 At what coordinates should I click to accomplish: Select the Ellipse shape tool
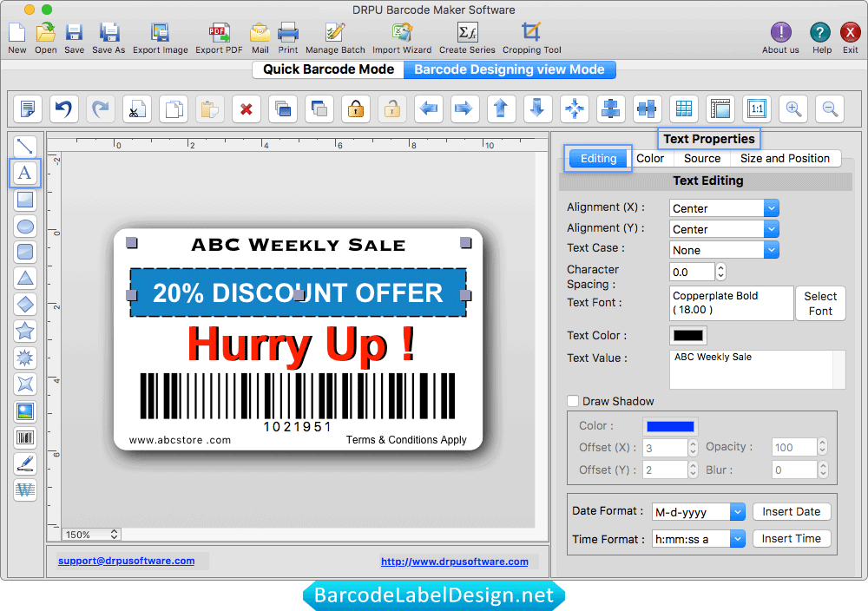coord(25,226)
